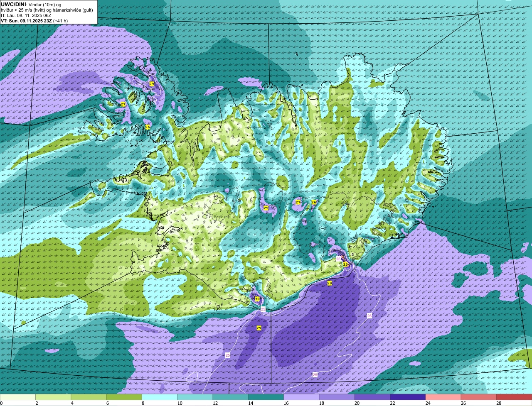Screen dimensions: 532x406
Task: Click the title line 'UWC/DINI: Vindur (10m) og'
Action: (31, 4)
